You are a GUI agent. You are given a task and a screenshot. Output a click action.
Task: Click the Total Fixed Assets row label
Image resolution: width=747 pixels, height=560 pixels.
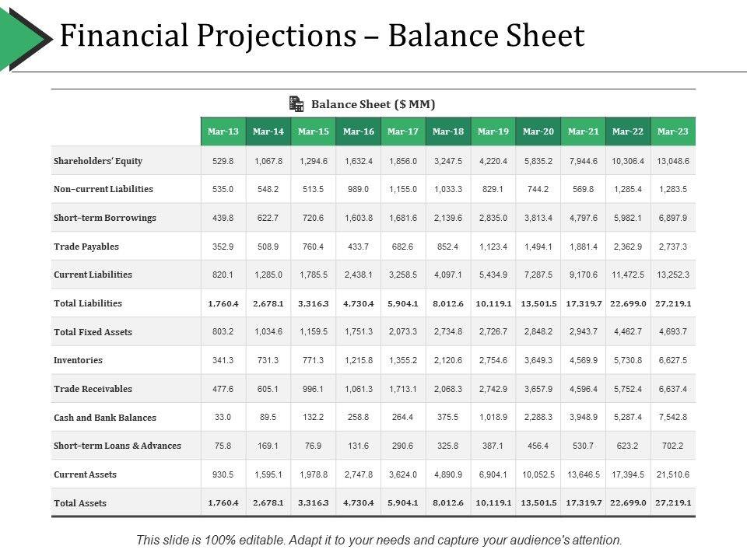[93, 332]
